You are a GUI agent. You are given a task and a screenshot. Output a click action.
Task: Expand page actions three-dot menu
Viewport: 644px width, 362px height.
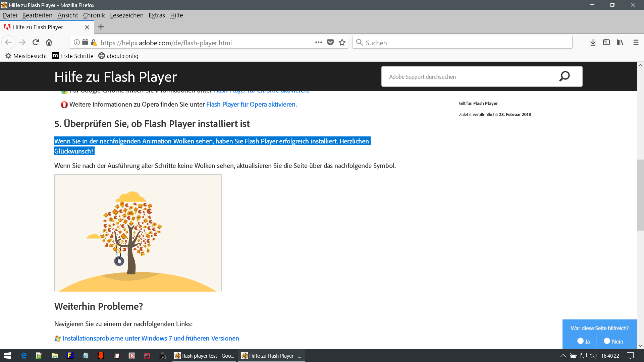coord(318,42)
